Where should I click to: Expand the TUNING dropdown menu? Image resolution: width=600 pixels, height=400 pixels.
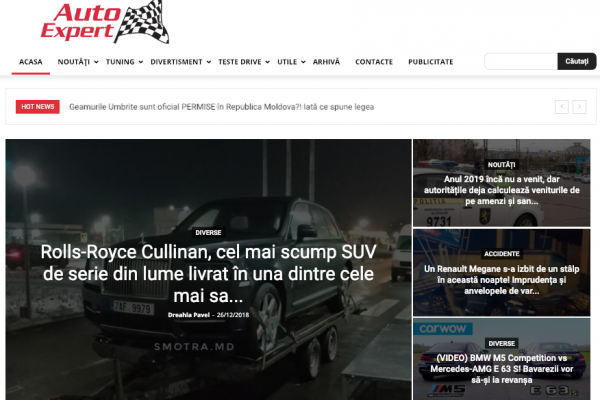click(122, 62)
